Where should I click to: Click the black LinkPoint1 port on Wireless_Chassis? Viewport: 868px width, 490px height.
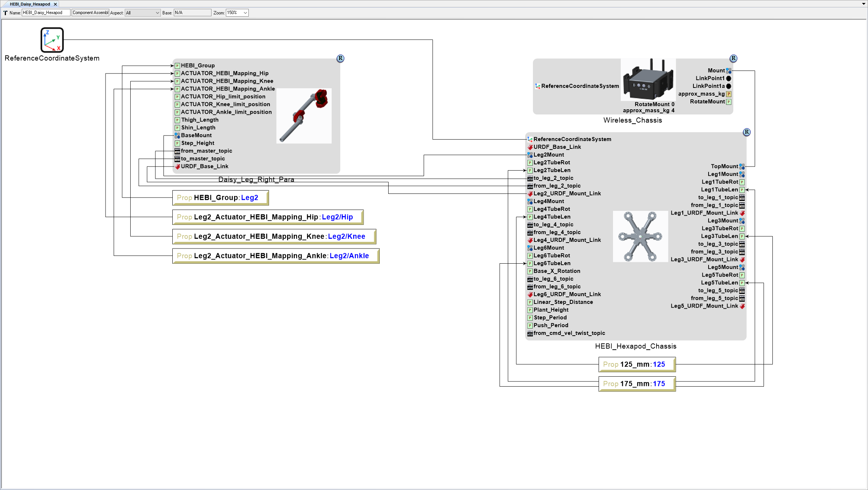pyautogui.click(x=728, y=78)
